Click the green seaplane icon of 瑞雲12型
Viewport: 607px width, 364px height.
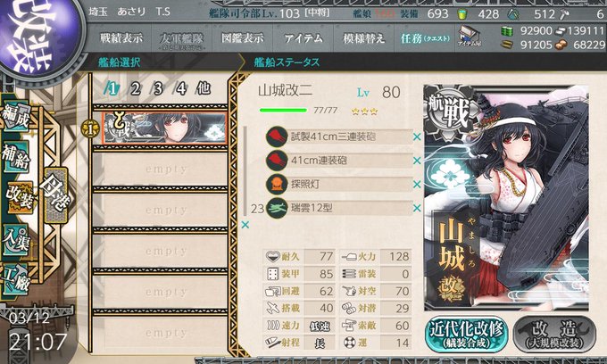277,208
